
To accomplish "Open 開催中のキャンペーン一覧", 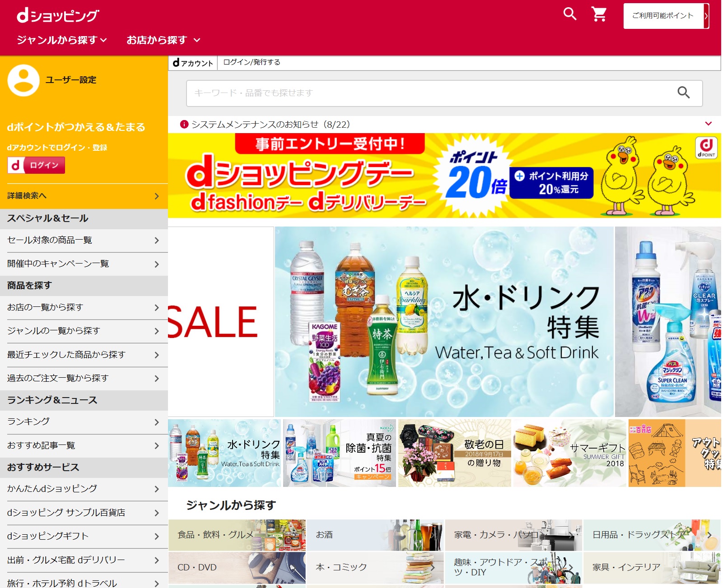I will 84,264.
